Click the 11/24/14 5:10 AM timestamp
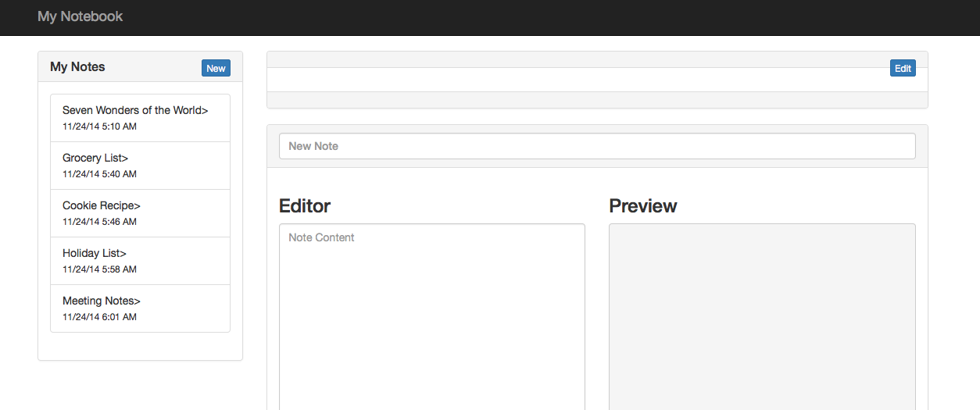 point(99,127)
